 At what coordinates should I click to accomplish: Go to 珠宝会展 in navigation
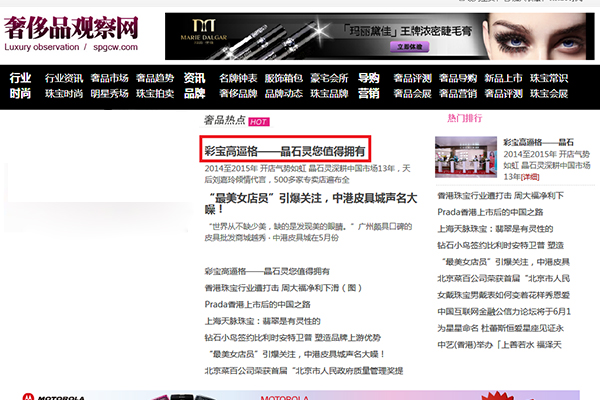549,94
